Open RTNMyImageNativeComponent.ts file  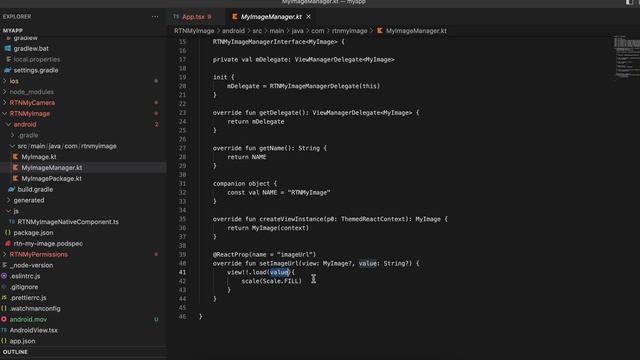pos(68,222)
